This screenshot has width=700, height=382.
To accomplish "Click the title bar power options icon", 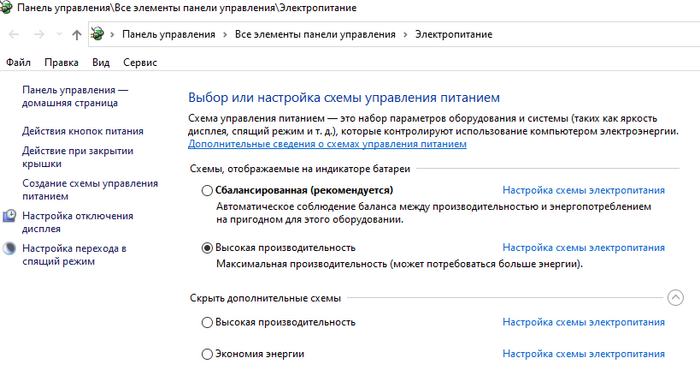I will pos(6,8).
